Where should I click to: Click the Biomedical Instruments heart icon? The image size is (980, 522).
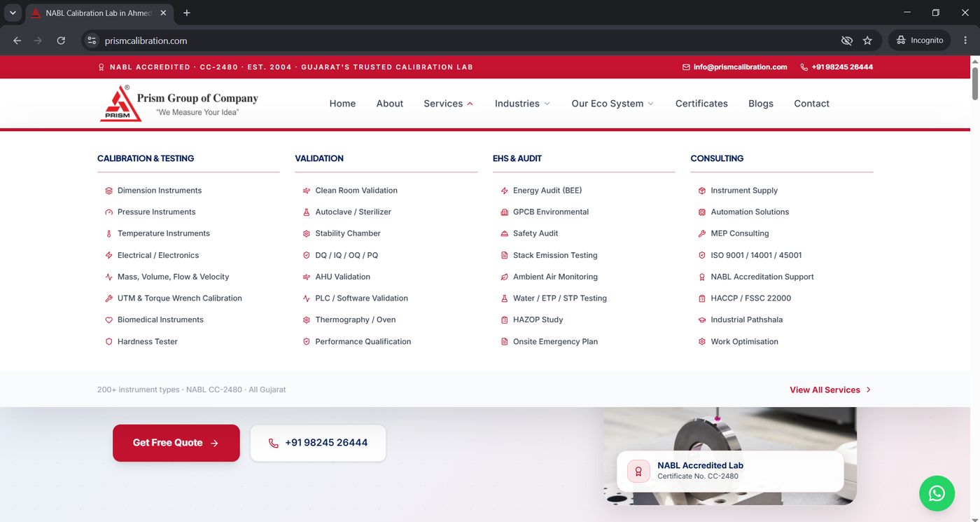108,320
